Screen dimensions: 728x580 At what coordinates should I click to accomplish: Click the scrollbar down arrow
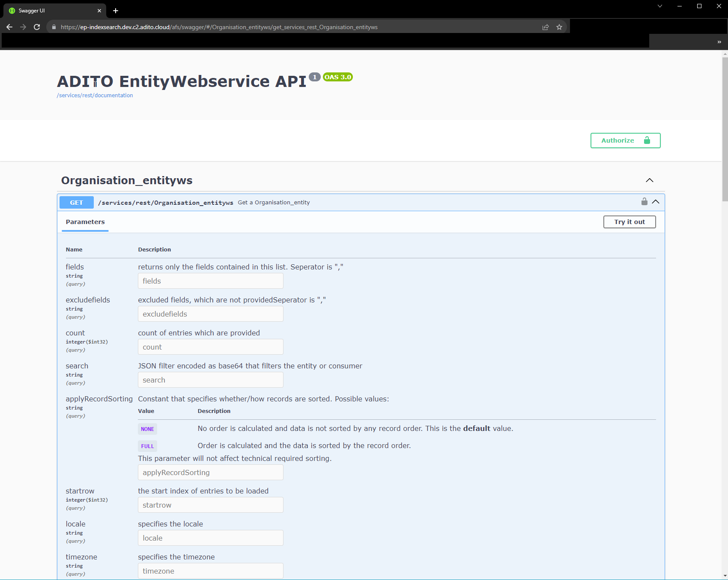(x=725, y=576)
